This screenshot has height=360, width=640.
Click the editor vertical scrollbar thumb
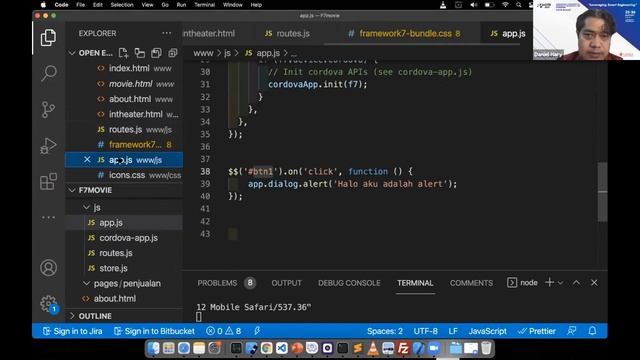click(603, 192)
